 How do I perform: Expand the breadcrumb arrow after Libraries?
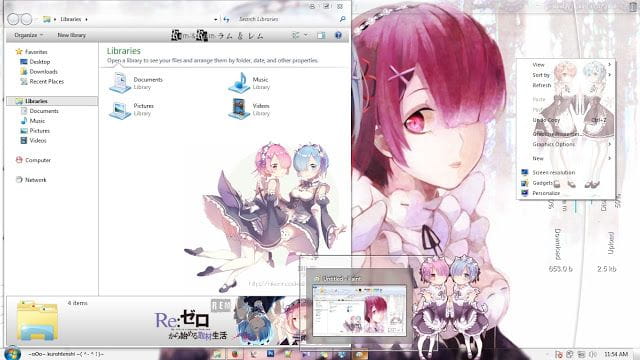(x=86, y=19)
